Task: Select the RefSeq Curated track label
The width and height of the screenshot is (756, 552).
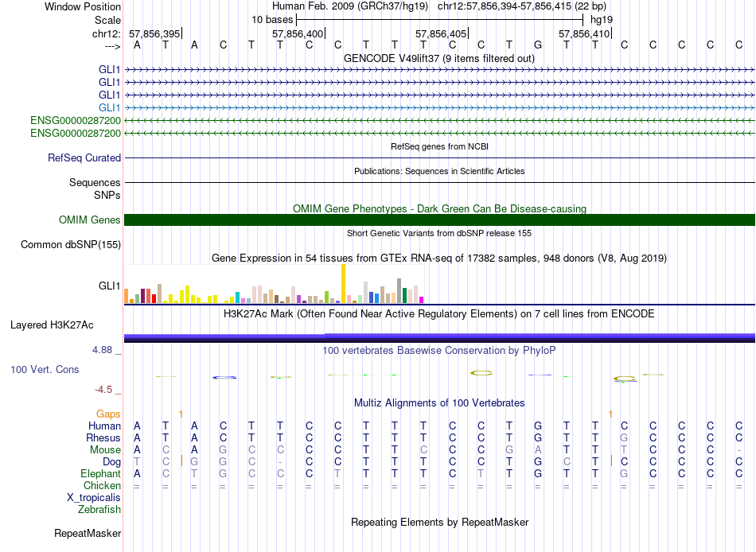Action: point(84,157)
